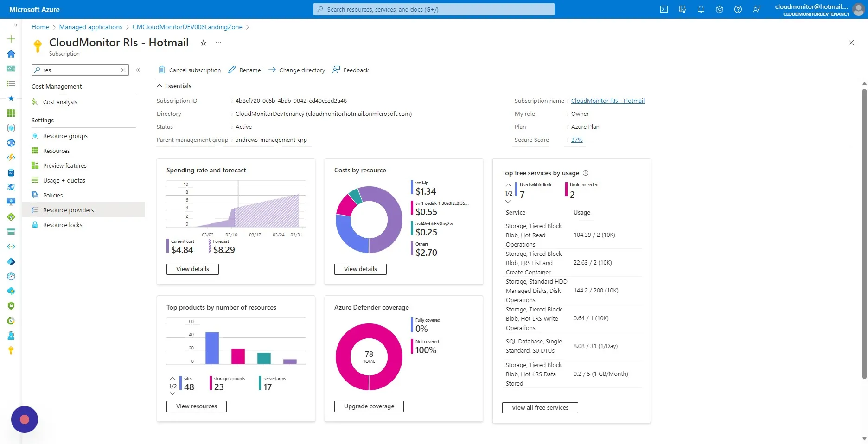Click the Create a resource plus icon
This screenshot has height=444, width=868.
point(11,39)
